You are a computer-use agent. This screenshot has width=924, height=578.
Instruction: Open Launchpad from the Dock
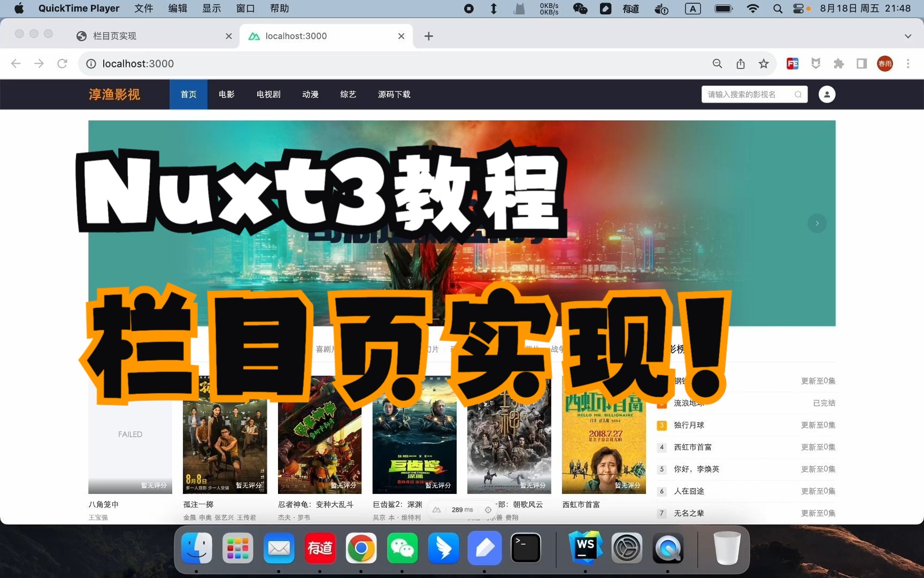point(238,549)
